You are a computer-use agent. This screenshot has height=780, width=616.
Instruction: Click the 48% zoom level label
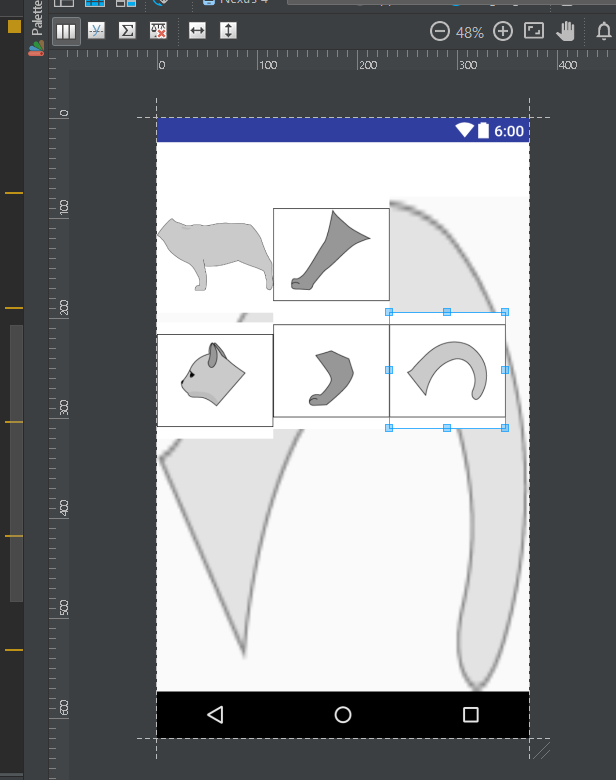[470, 33]
